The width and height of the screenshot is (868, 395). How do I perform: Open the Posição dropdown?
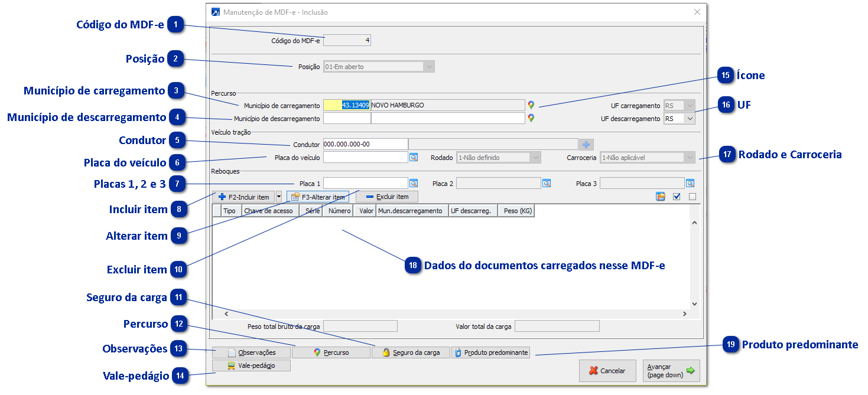pos(429,67)
